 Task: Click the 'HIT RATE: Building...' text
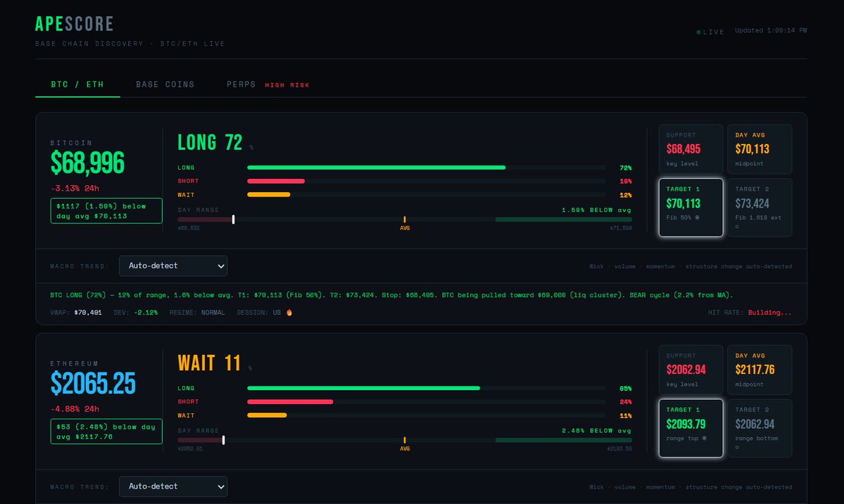tap(750, 313)
